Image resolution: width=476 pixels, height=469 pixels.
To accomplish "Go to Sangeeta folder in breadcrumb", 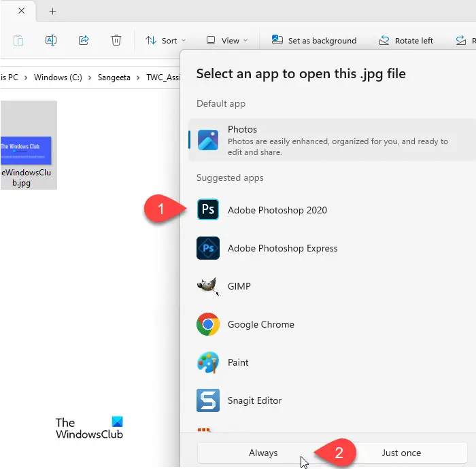I will click(114, 77).
